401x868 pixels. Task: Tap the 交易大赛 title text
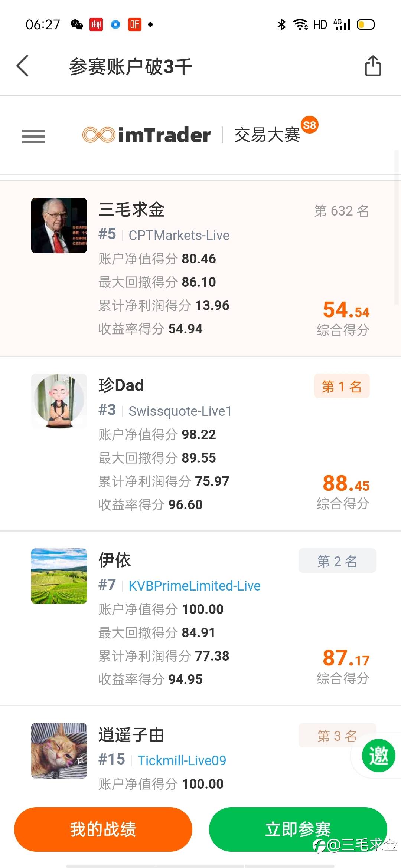click(x=267, y=135)
